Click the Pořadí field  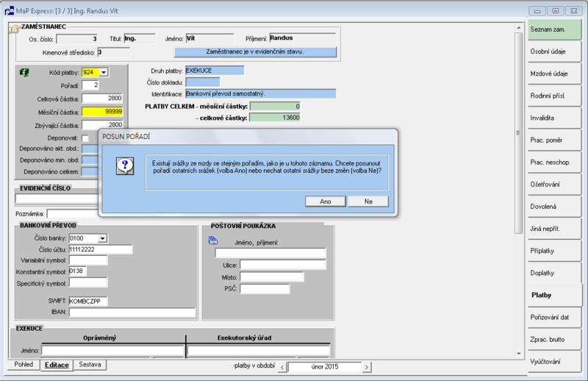point(90,85)
